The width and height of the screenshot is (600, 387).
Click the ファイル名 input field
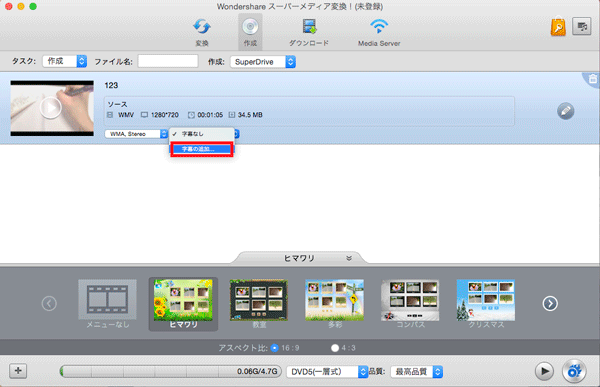[168, 61]
